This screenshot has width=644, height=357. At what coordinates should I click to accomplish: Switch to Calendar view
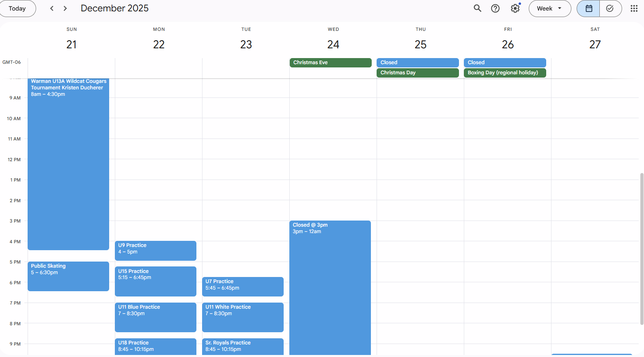click(x=588, y=9)
